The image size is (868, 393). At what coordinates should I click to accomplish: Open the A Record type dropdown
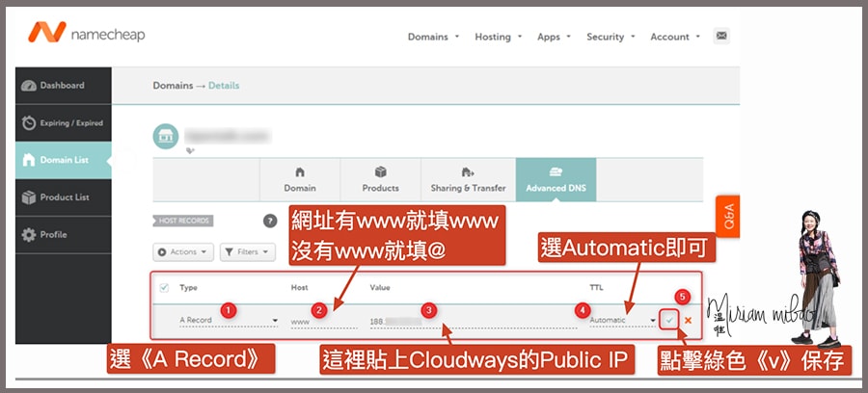click(229, 320)
